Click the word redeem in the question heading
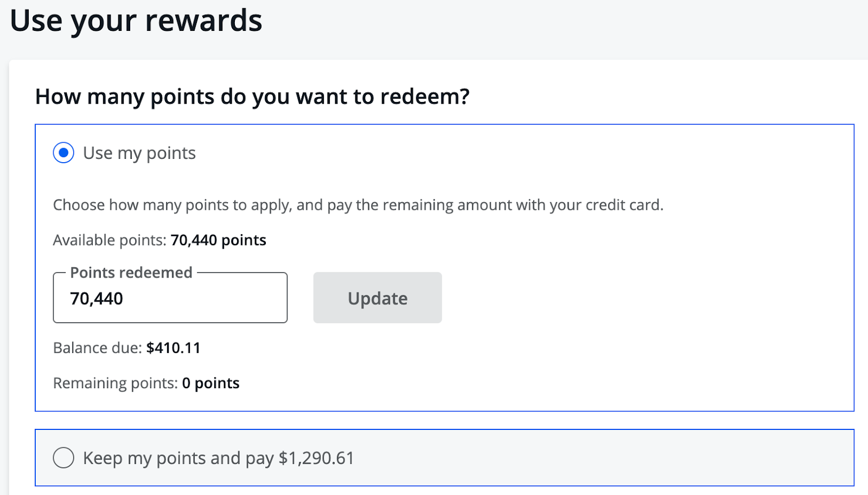The width and height of the screenshot is (868, 495). [x=420, y=97]
